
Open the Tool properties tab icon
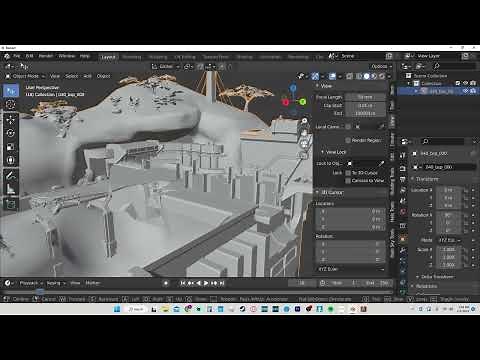pos(403,155)
